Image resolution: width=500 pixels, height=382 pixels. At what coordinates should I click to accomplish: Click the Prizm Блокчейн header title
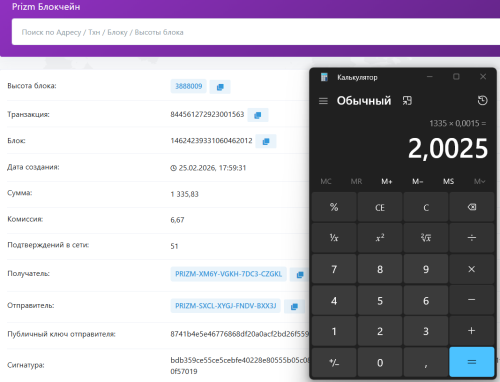point(46,7)
